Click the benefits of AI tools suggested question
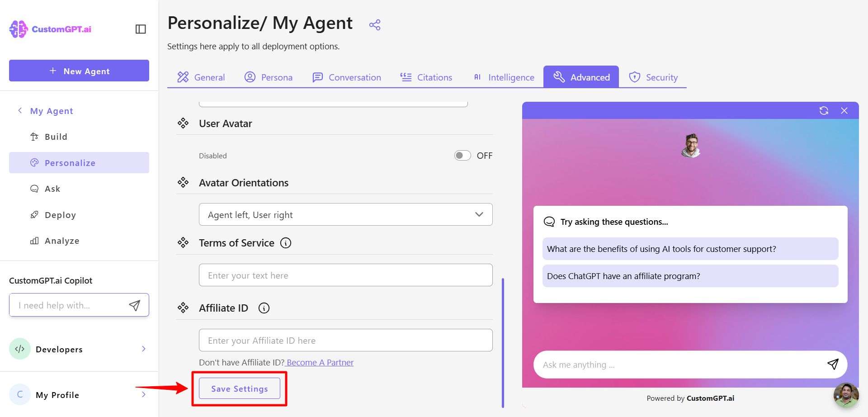Image resolution: width=868 pixels, height=417 pixels. [690, 249]
